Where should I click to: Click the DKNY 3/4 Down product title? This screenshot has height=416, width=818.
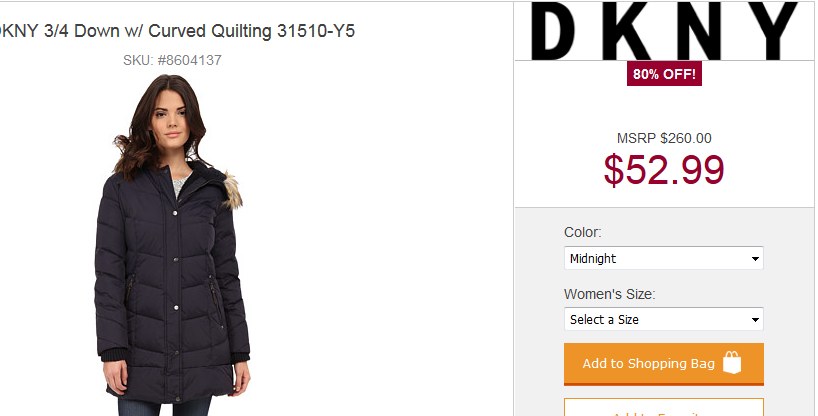click(176, 31)
